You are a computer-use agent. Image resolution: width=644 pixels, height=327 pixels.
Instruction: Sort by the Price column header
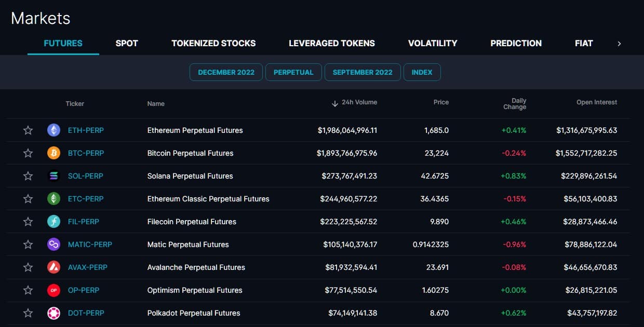[x=441, y=102]
